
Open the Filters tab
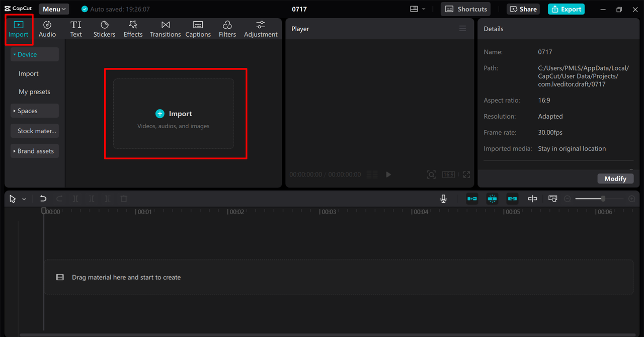(x=227, y=29)
